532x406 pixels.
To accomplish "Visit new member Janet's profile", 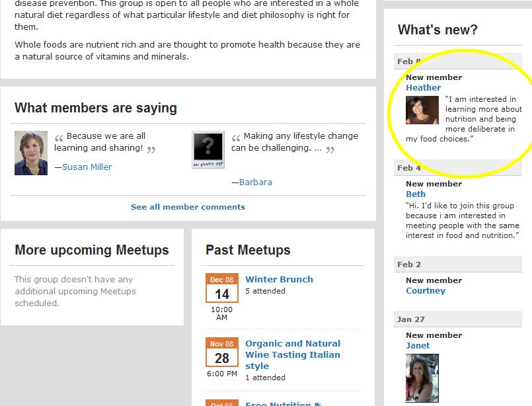I will (418, 346).
